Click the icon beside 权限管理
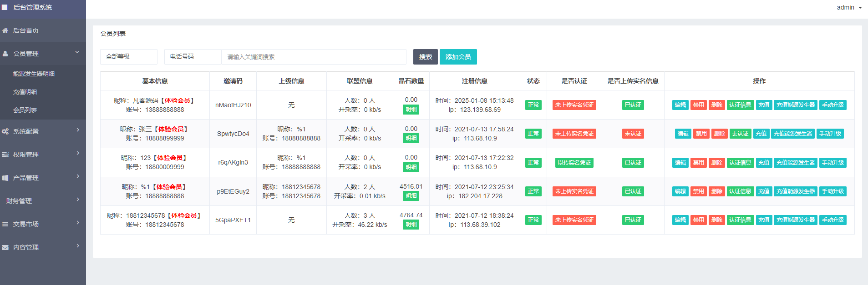This screenshot has height=285, width=868. tap(5, 155)
